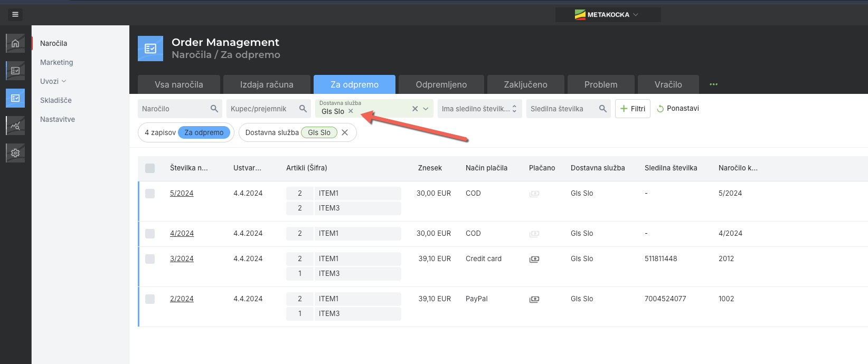868x364 pixels.
Task: Click the home icon in left sidebar
Action: point(15,43)
